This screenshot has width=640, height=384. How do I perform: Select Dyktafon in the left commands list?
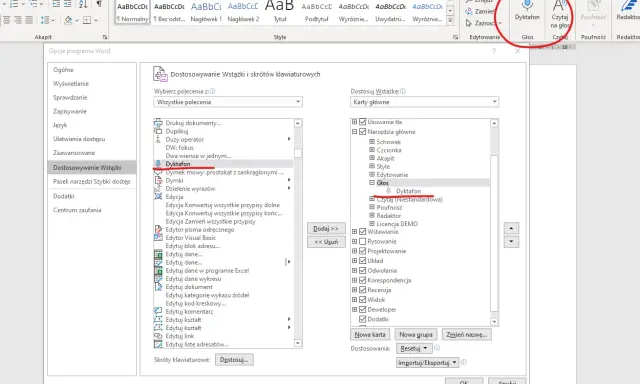coord(223,164)
